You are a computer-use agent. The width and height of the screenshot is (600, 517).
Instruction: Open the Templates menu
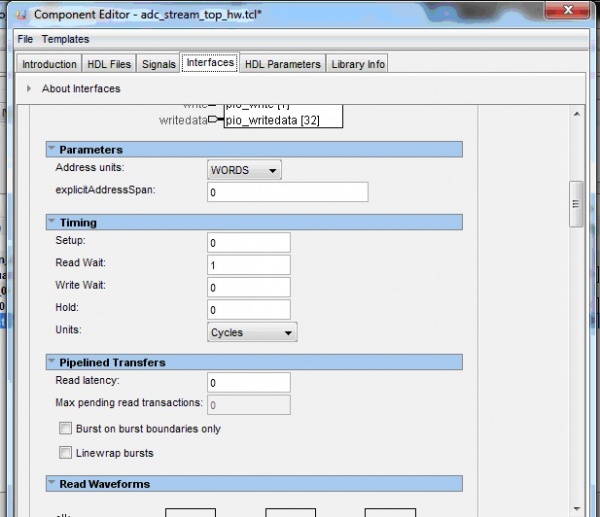pyautogui.click(x=65, y=39)
